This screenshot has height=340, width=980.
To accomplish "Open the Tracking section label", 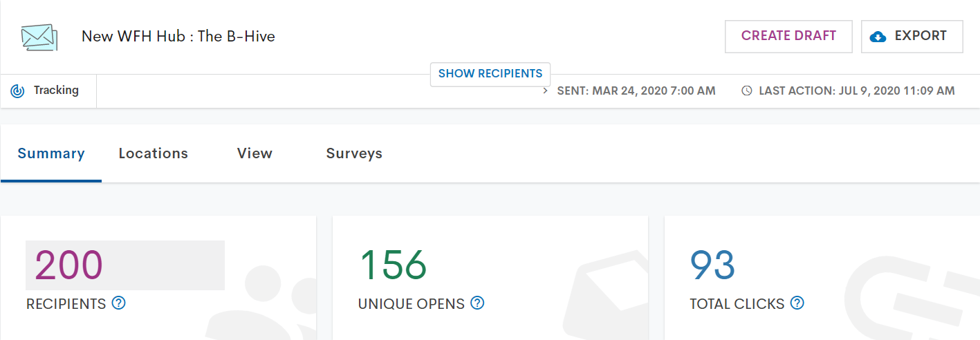I will pos(56,91).
